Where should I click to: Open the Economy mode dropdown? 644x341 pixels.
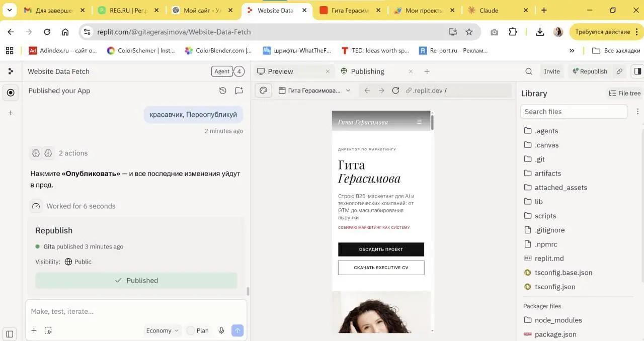pyautogui.click(x=162, y=330)
